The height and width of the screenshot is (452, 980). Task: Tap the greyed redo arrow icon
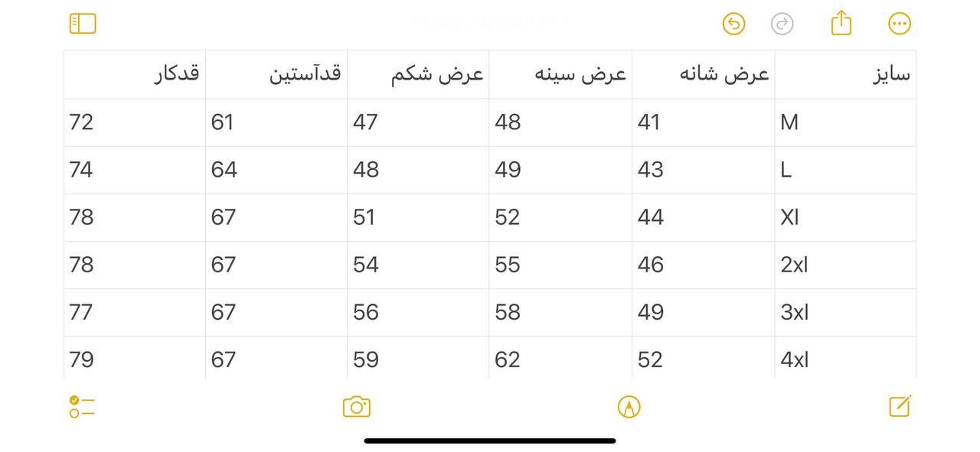pos(782,24)
